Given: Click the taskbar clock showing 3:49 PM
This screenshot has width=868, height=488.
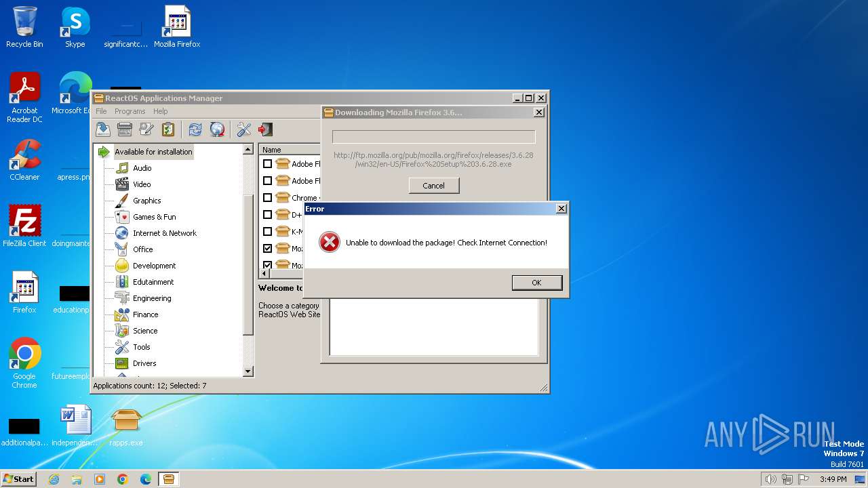Looking at the screenshot, I should point(833,479).
